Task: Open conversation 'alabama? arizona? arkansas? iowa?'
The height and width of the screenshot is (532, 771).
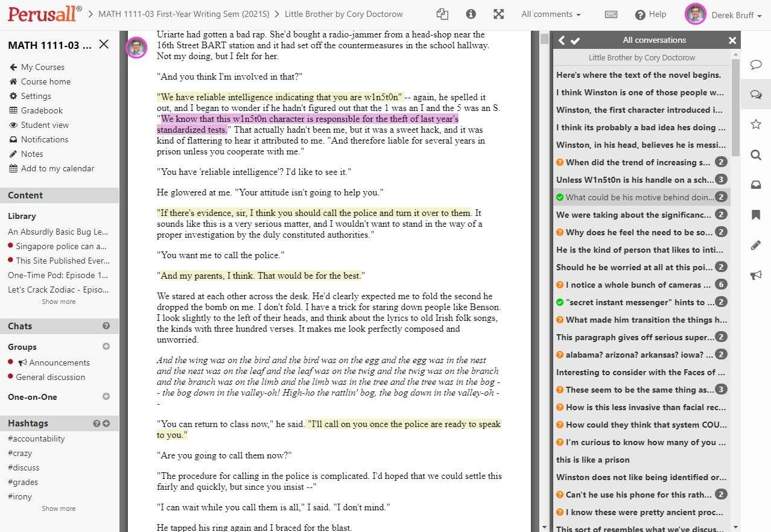Action: tap(642, 355)
